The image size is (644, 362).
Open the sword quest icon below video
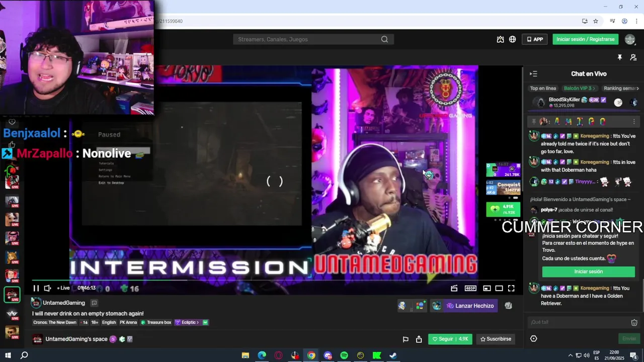402,306
